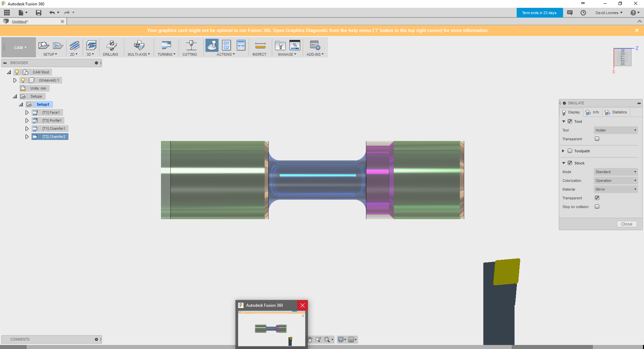Open the Colorization Operation dropdown
Image resolution: width=644 pixels, height=349 pixels.
pyautogui.click(x=615, y=181)
